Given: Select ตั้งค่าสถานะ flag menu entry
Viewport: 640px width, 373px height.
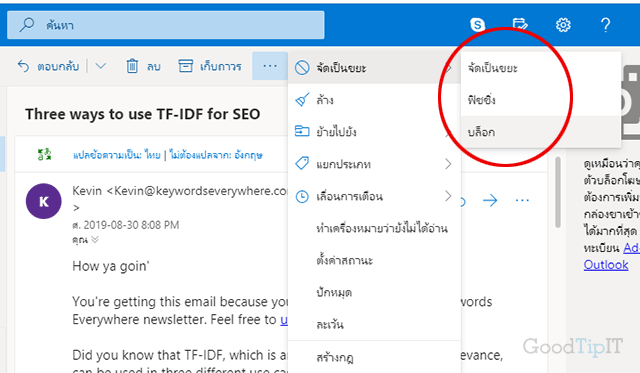Looking at the screenshot, I should pos(374,260).
